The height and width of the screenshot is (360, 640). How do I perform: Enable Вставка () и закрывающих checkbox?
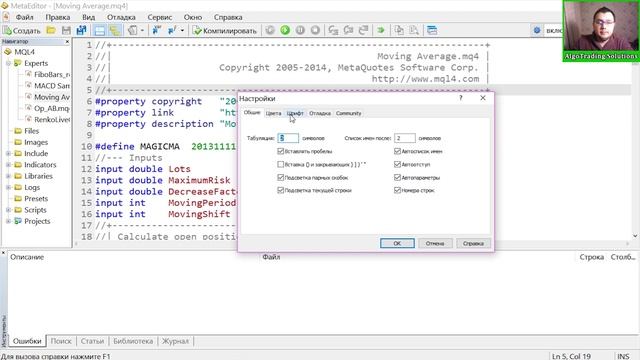coord(280,164)
